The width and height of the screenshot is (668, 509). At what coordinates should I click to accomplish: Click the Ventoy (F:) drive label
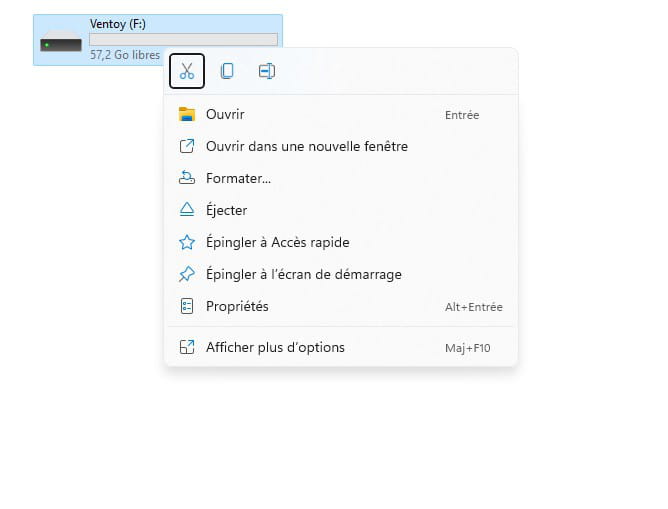tap(118, 24)
